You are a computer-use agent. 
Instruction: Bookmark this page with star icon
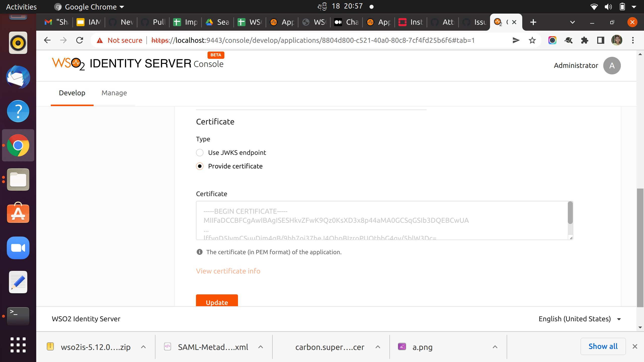pyautogui.click(x=532, y=40)
